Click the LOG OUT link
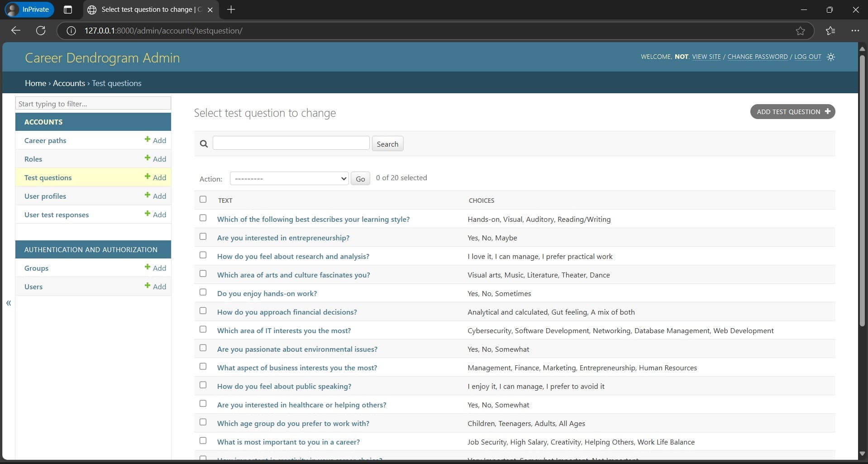 pyautogui.click(x=807, y=57)
